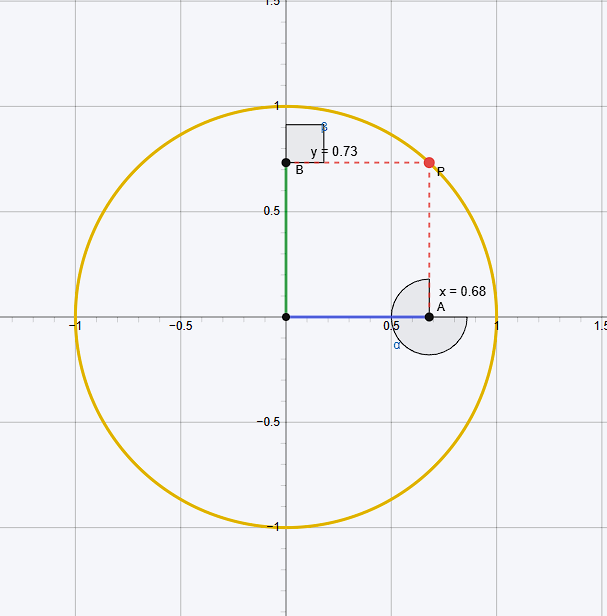Click the α angle label
607x616 pixels.
pos(397,345)
